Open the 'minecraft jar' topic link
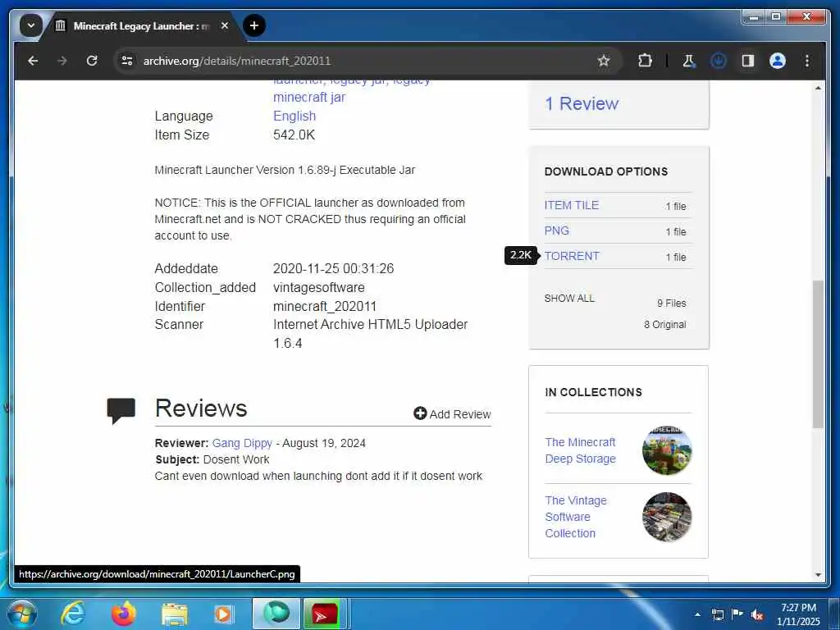Viewport: 840px width, 630px height. pos(309,98)
